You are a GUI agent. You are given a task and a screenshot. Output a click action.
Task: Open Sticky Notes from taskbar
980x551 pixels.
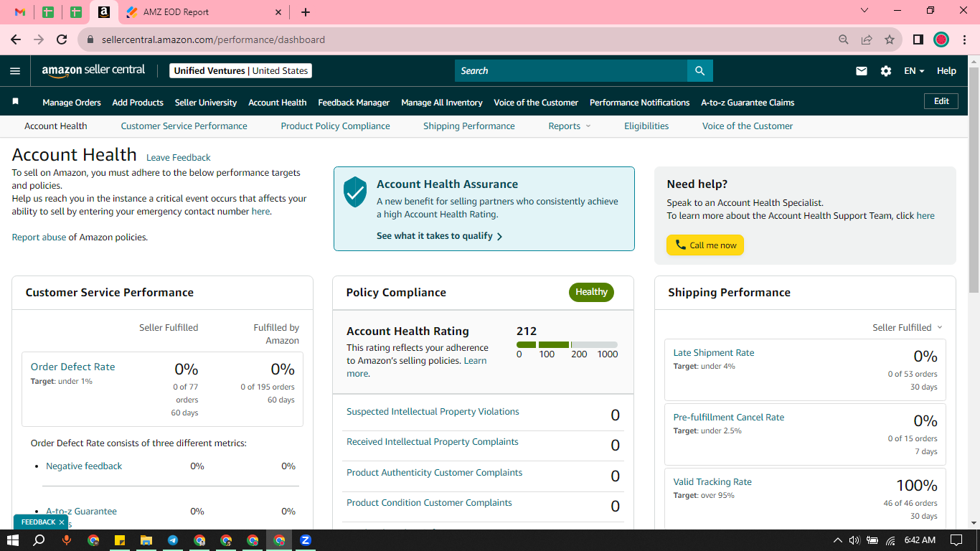point(120,540)
